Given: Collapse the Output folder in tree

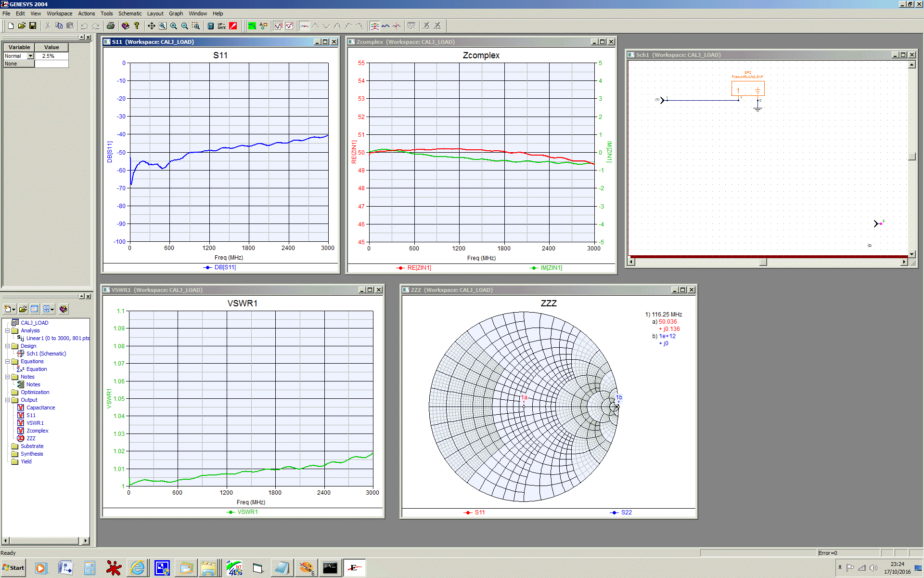Looking at the screenshot, I should [7, 400].
